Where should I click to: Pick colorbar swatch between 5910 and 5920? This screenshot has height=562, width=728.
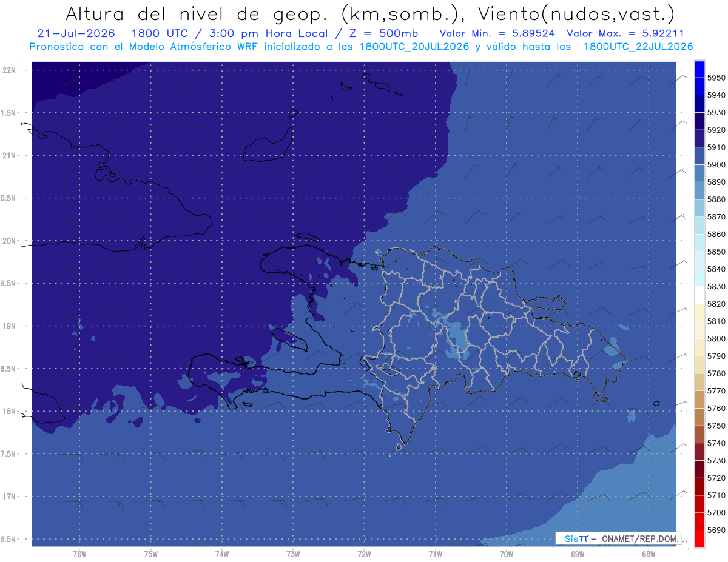699,138
